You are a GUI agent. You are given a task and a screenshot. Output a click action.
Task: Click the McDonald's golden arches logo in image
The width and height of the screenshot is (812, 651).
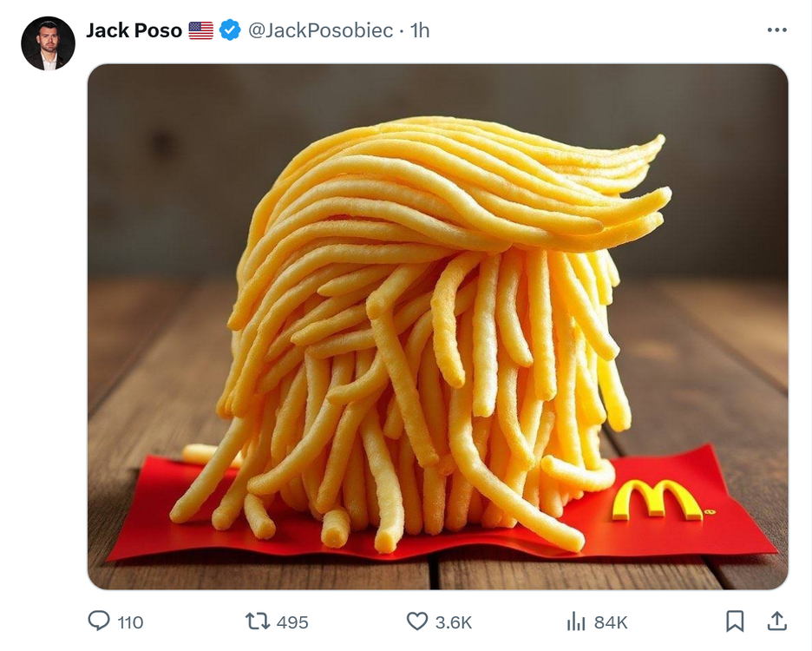click(658, 500)
